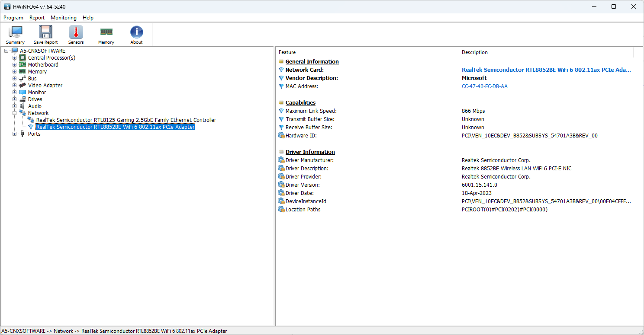Click the DeviceInstanceId feature label

[x=306, y=201]
